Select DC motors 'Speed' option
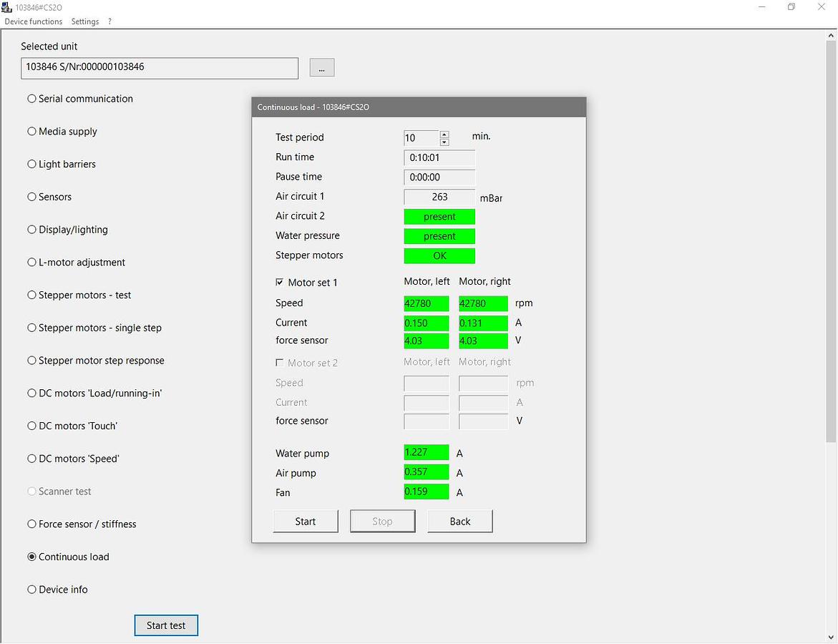 click(31, 459)
